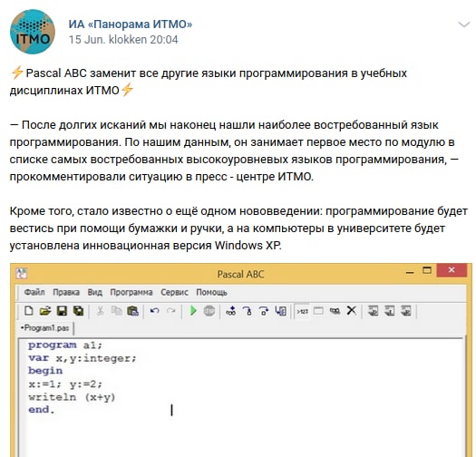Click the Open file folder icon
Viewport: 476px width, 457px height.
point(45,311)
